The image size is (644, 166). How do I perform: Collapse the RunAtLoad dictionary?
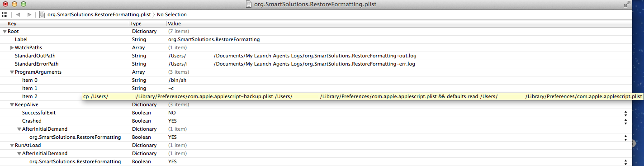(12, 145)
